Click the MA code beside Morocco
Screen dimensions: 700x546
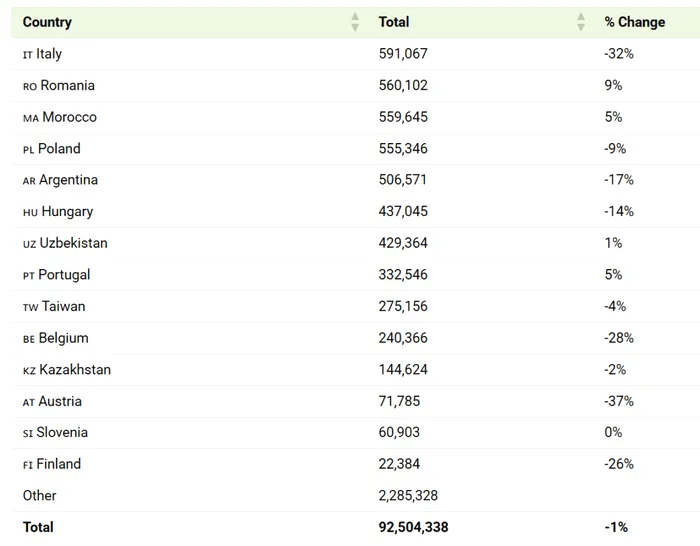[x=31, y=118]
